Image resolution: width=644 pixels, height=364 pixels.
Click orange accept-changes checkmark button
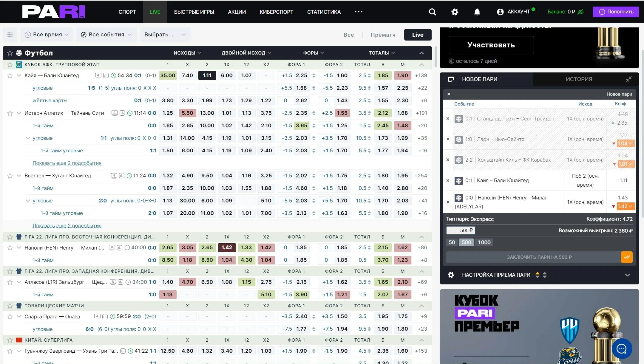pos(627,257)
